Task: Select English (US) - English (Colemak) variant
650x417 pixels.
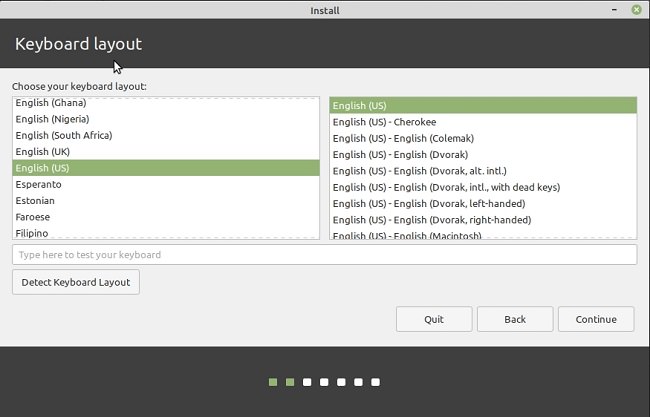Action: (483, 138)
